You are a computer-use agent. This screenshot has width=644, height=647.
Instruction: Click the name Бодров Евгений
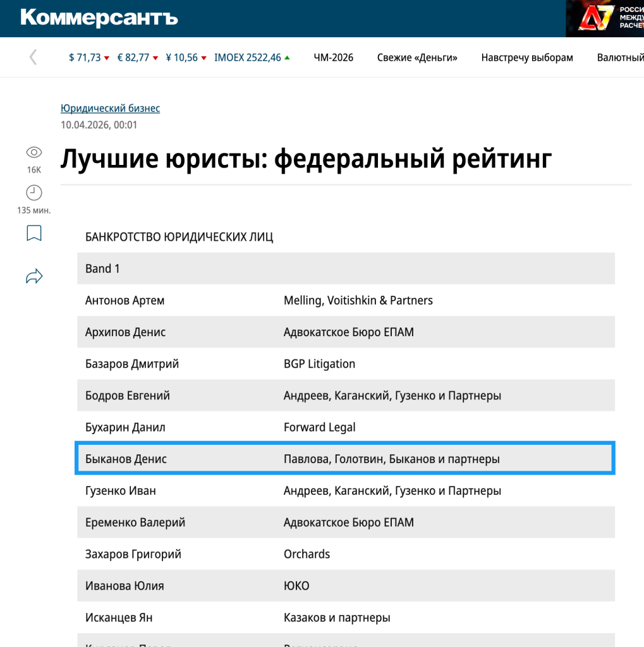[127, 396]
